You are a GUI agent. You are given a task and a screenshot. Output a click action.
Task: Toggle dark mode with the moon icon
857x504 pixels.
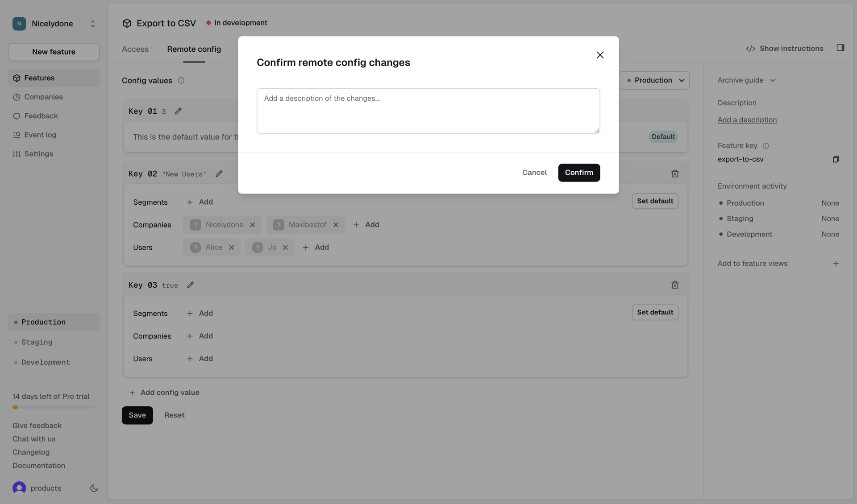(x=94, y=488)
